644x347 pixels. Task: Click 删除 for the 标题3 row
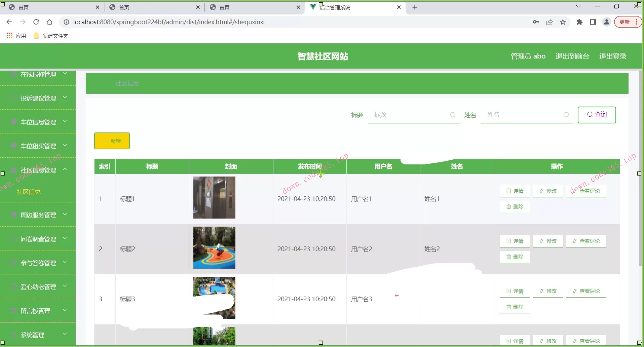click(515, 307)
